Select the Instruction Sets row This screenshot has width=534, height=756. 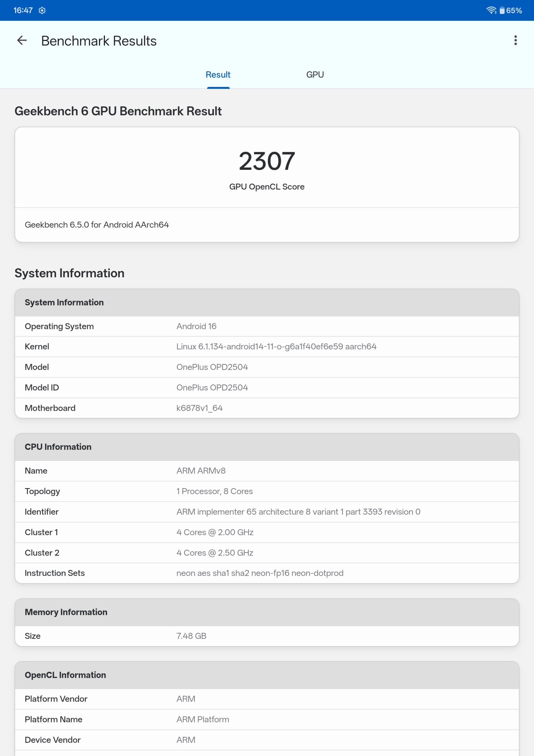[267, 573]
